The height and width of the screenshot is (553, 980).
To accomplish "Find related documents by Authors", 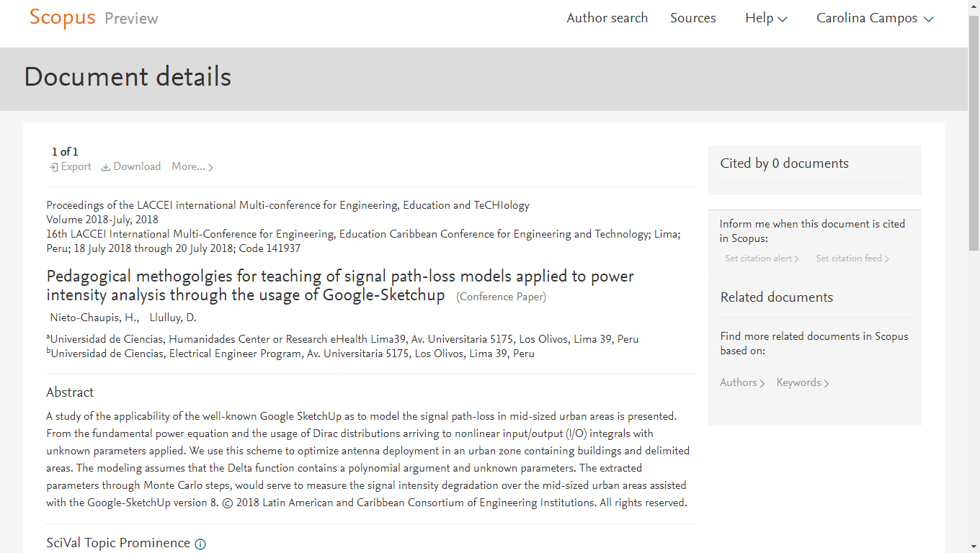I will 742,383.
